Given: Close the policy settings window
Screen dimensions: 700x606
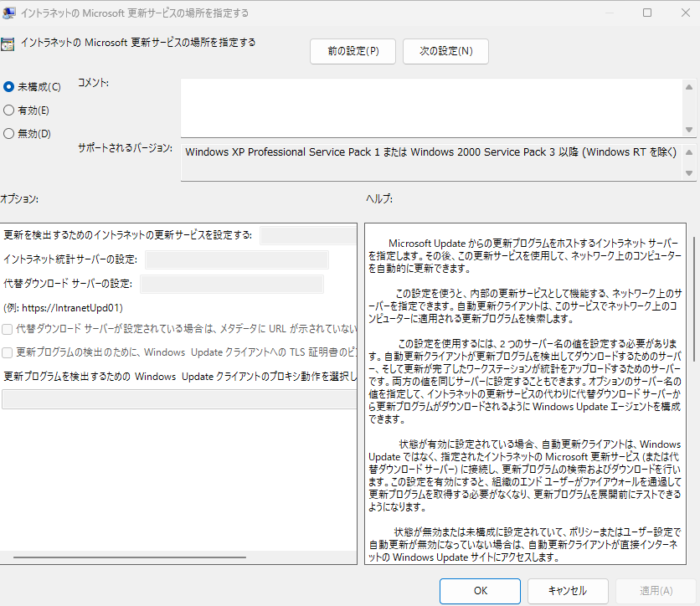Looking at the screenshot, I should click(x=686, y=13).
